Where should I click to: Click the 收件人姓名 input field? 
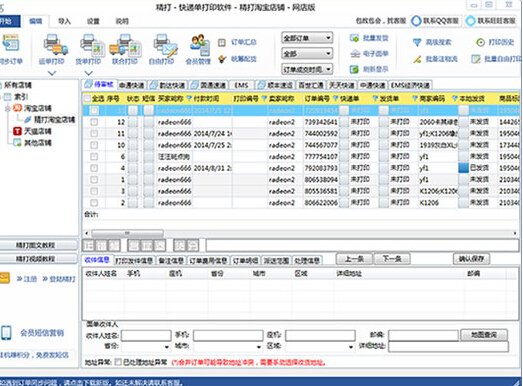click(146, 335)
